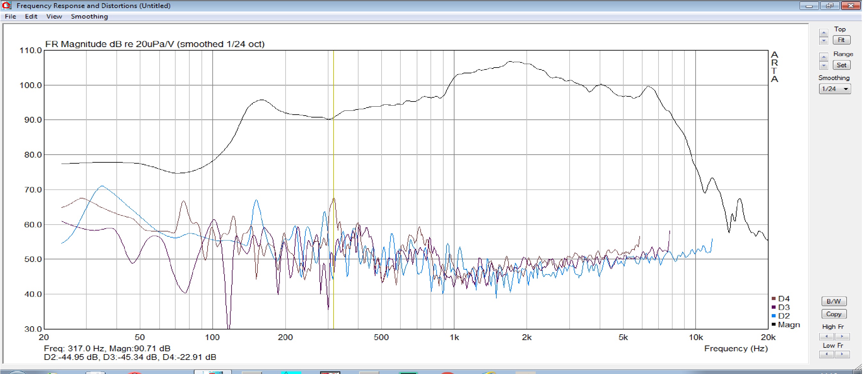Copy the graph with Copy button
This screenshot has width=868, height=374.
click(x=834, y=314)
